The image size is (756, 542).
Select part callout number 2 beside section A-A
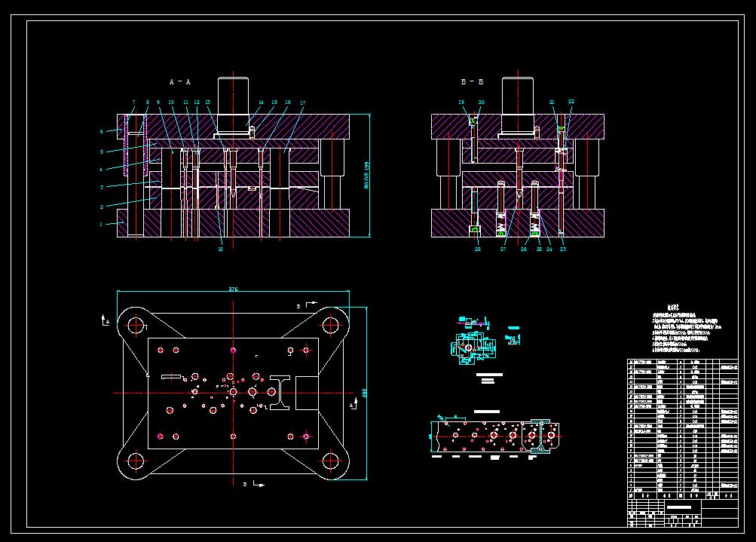[102, 207]
